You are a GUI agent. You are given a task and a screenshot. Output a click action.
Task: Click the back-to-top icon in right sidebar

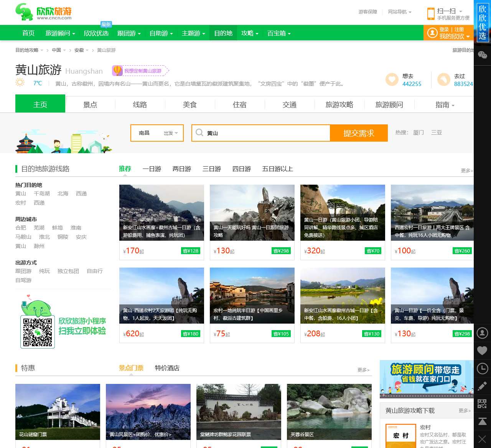pyautogui.click(x=483, y=420)
